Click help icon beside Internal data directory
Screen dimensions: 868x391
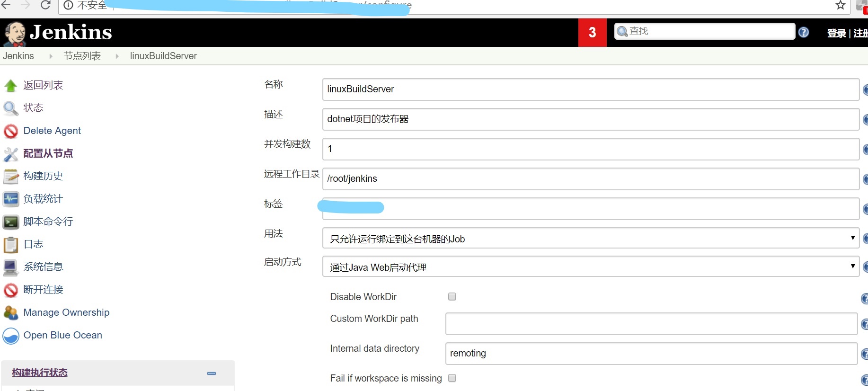[864, 354]
